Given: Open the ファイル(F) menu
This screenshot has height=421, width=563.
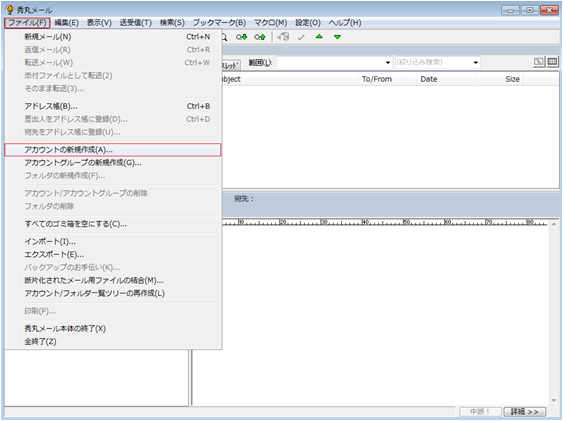Looking at the screenshot, I should tap(27, 23).
